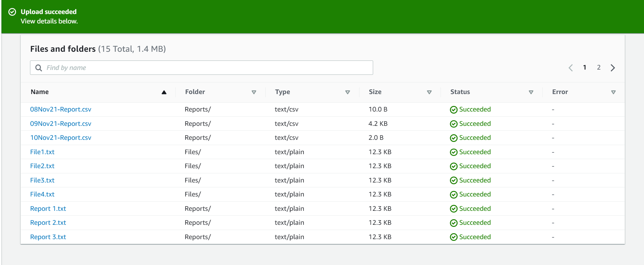Viewport: 644px width, 265px height.
Task: Click the next page arrow icon
Action: pyautogui.click(x=613, y=68)
